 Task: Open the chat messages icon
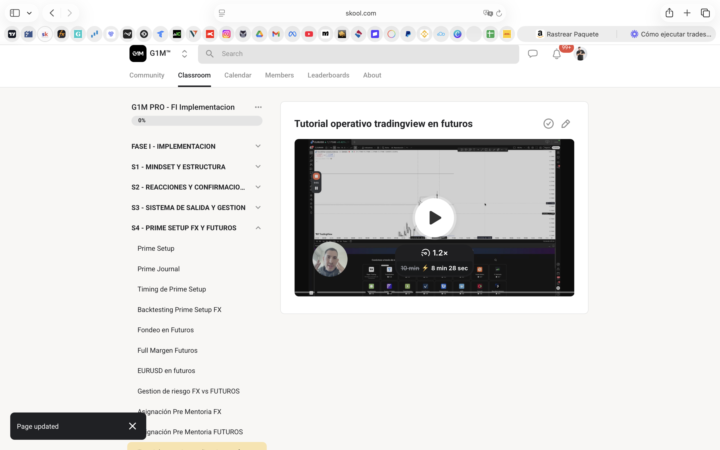[533, 54]
